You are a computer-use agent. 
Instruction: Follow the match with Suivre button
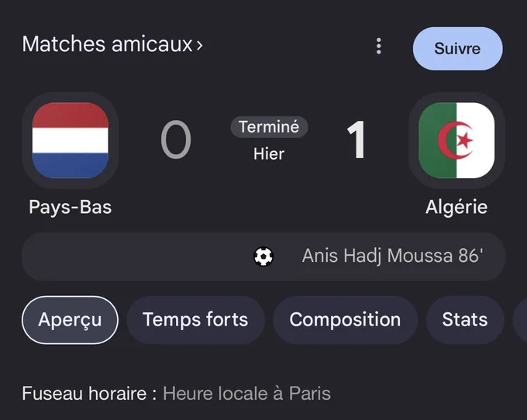pyautogui.click(x=458, y=49)
